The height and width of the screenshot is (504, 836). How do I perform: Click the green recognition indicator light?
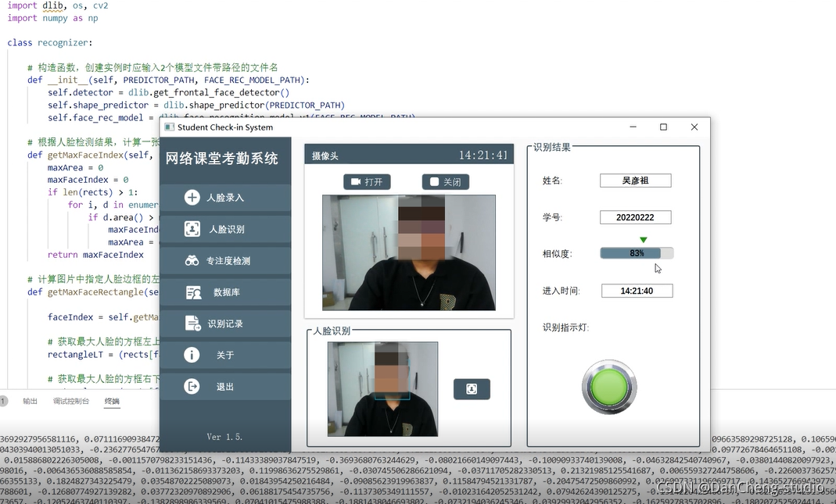609,387
